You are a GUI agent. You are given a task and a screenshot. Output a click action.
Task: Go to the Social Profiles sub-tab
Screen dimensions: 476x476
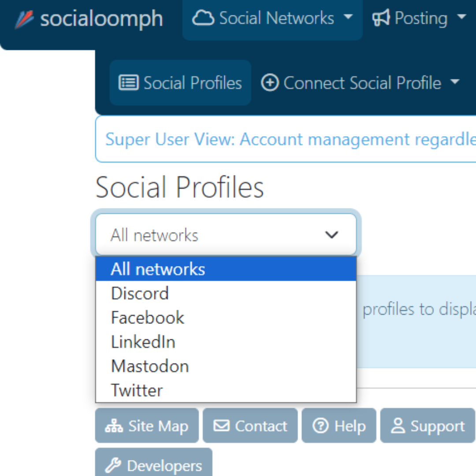[180, 82]
